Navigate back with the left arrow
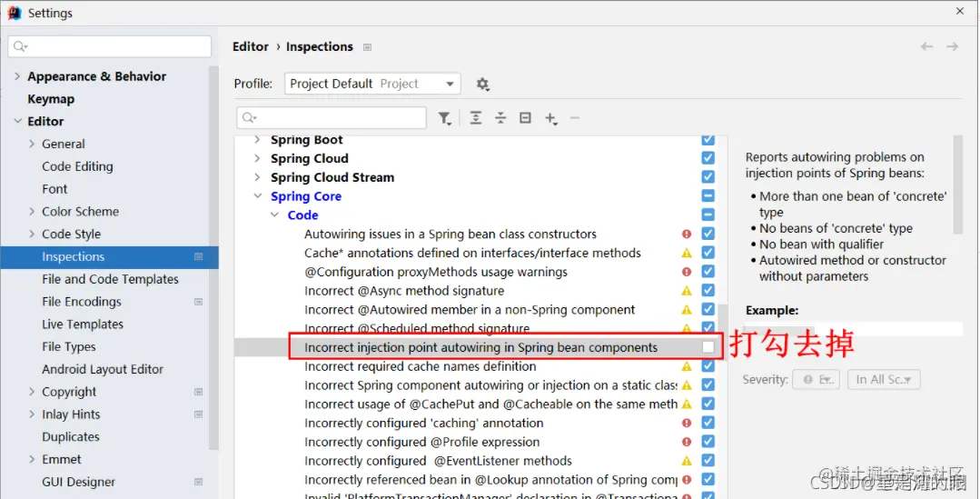The height and width of the screenshot is (499, 980). pos(927,47)
